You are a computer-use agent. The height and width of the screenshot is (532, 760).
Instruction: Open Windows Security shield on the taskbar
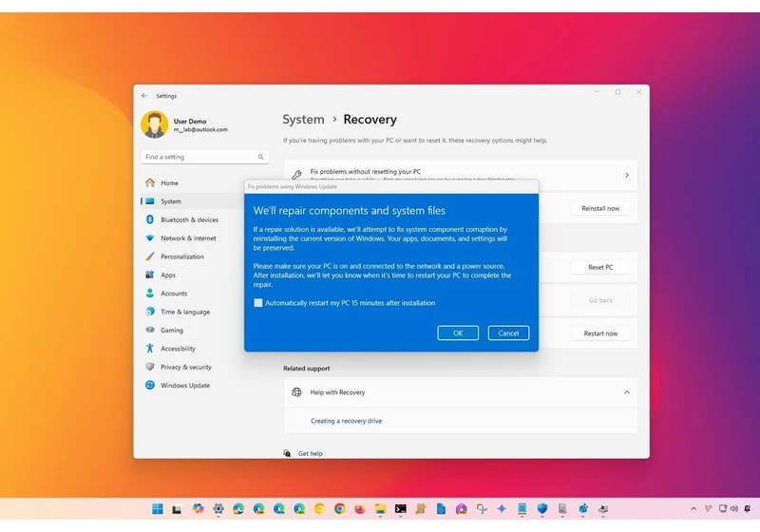pyautogui.click(x=541, y=509)
